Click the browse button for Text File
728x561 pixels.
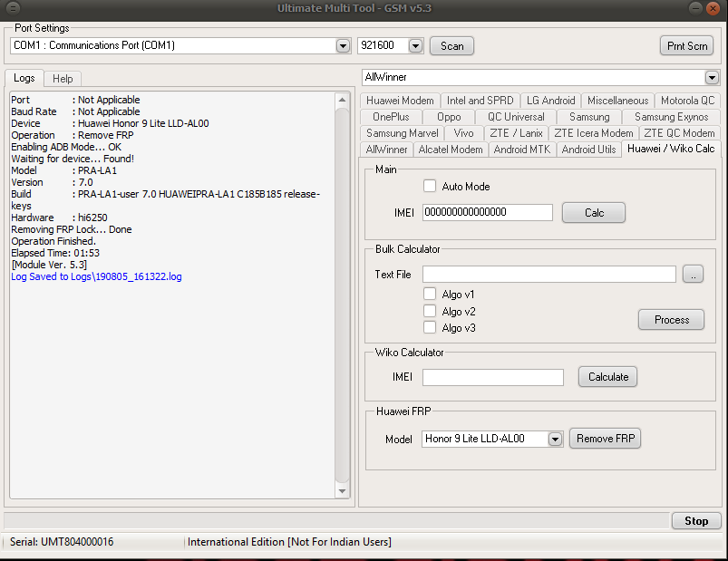click(x=693, y=275)
